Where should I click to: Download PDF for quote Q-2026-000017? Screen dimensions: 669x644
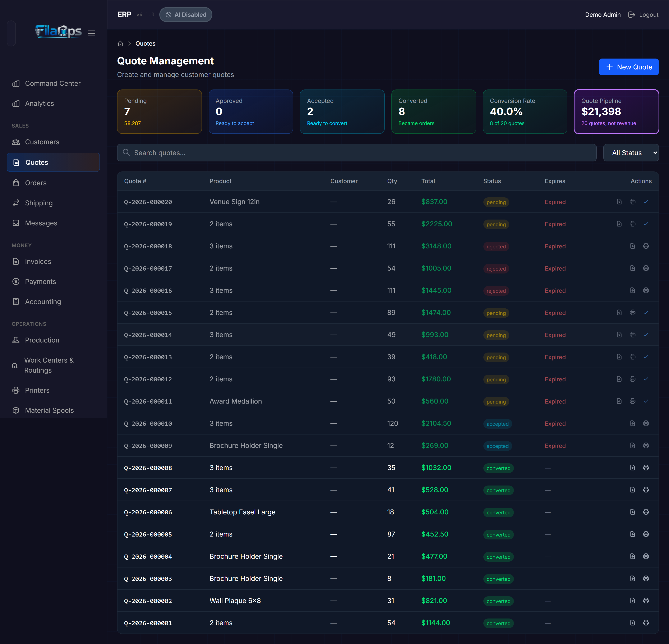[x=632, y=268]
